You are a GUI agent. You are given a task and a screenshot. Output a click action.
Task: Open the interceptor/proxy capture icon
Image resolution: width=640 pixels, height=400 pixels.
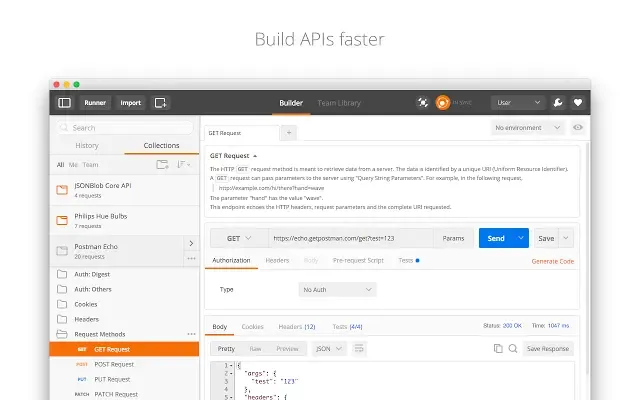(x=423, y=102)
